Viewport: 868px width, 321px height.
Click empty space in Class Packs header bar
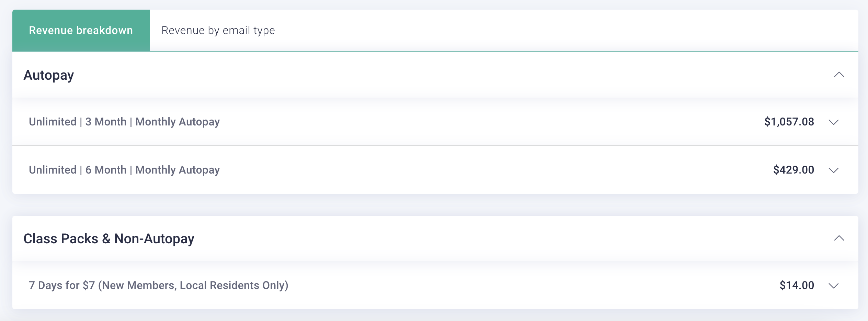481,239
